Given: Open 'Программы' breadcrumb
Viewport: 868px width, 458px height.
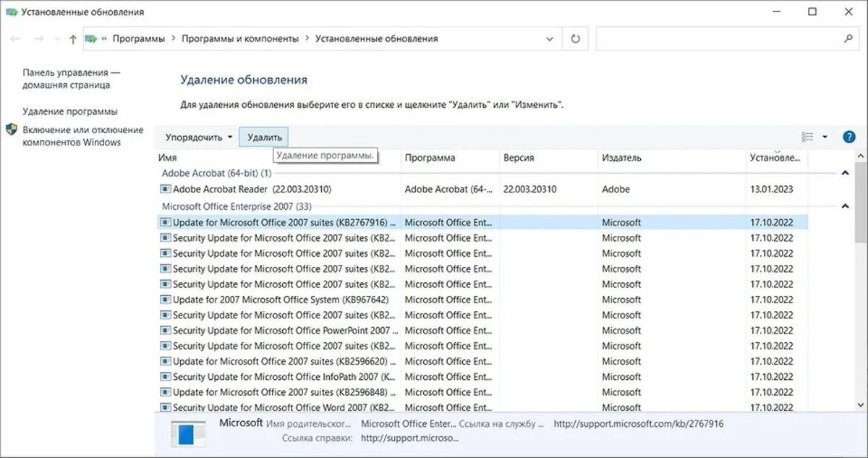Looking at the screenshot, I should 139,38.
